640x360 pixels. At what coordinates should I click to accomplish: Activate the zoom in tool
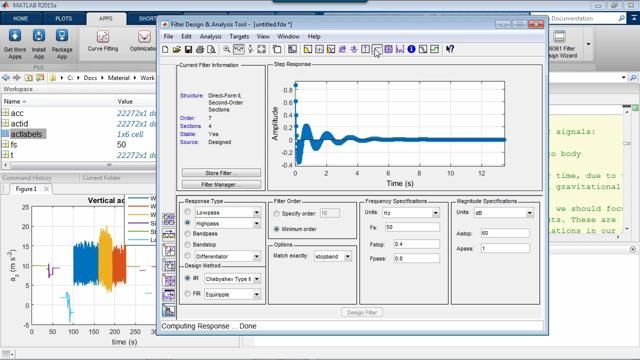click(x=227, y=49)
